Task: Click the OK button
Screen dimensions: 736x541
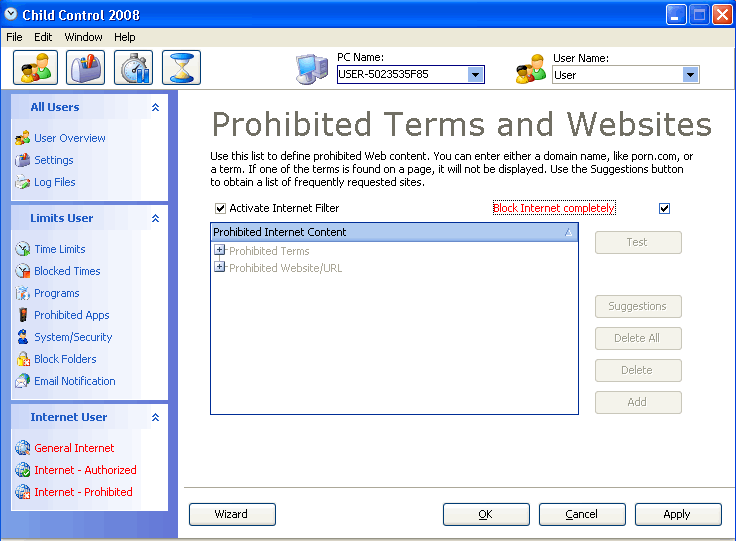Action: tap(486, 514)
